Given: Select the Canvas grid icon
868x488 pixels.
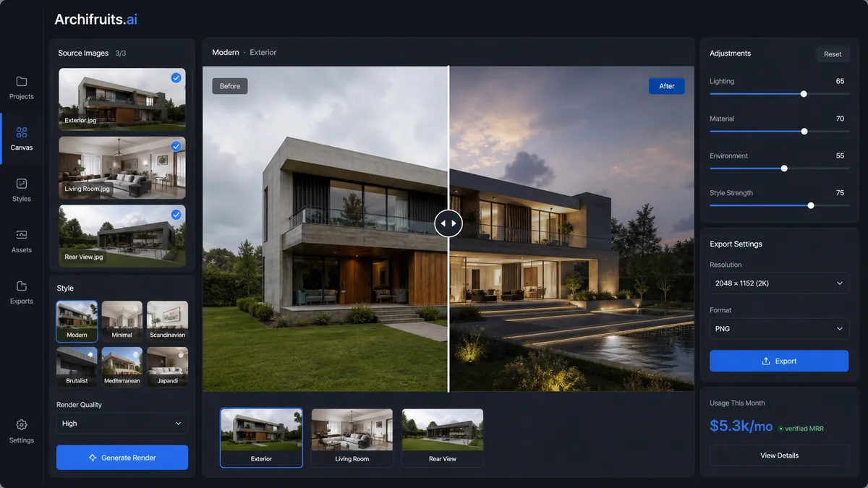Looking at the screenshot, I should pyautogui.click(x=22, y=132).
